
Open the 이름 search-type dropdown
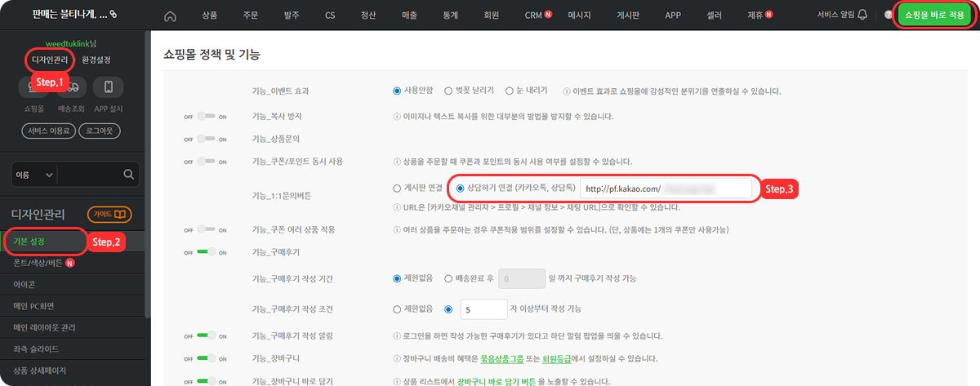pos(34,175)
